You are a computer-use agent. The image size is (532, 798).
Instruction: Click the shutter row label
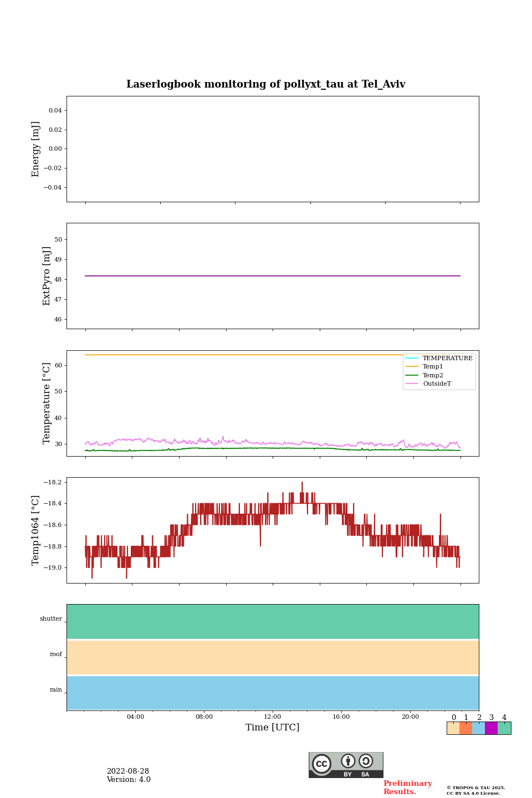point(51,619)
